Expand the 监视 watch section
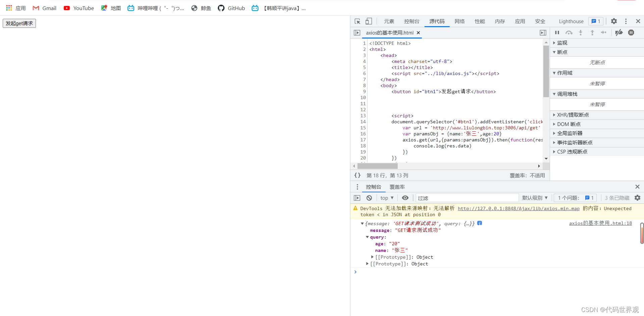The height and width of the screenshot is (316, 644). 597,43
